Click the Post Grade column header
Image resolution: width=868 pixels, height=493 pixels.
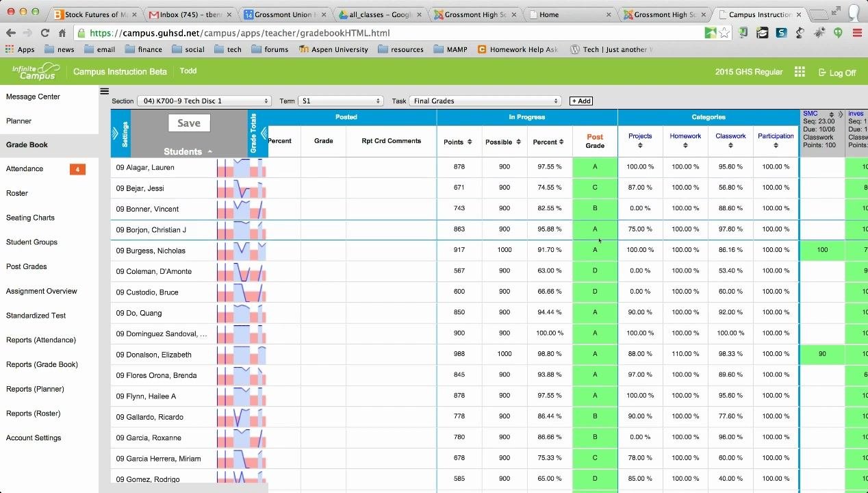pyautogui.click(x=595, y=141)
